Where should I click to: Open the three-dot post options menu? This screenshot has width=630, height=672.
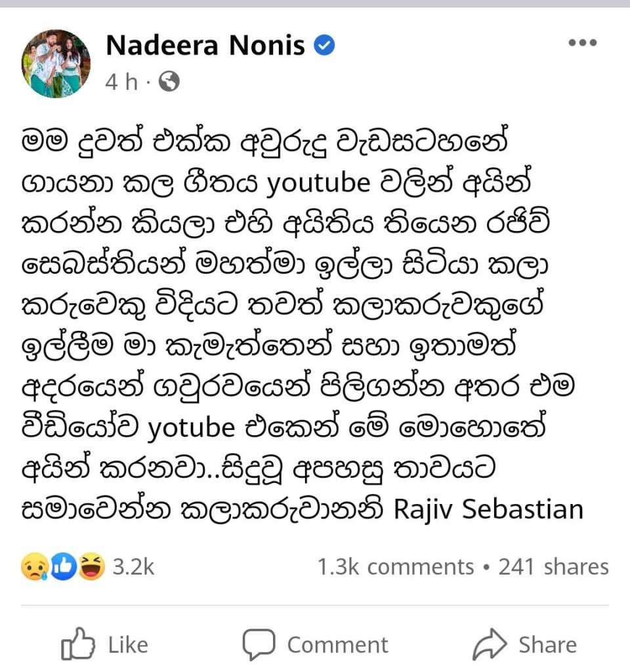582,44
